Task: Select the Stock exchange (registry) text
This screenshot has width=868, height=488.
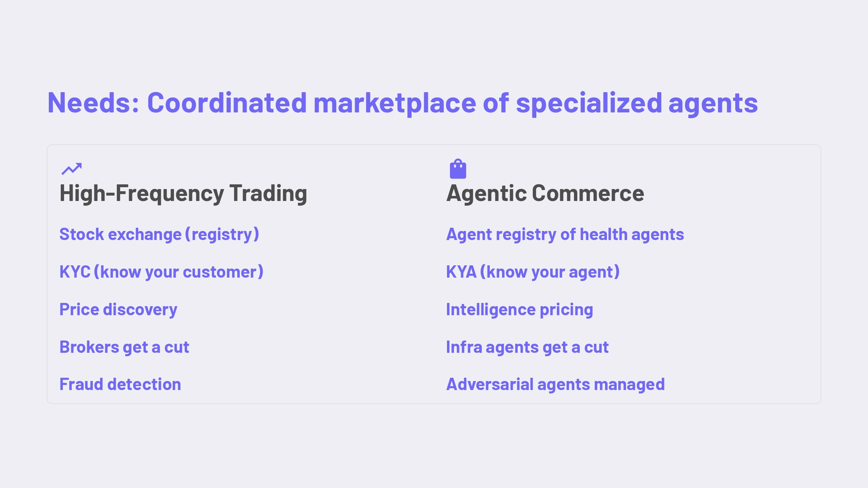Action: 159,235
